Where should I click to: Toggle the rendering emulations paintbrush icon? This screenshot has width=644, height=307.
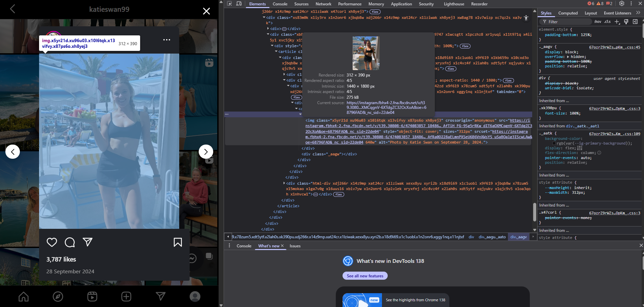(626, 22)
